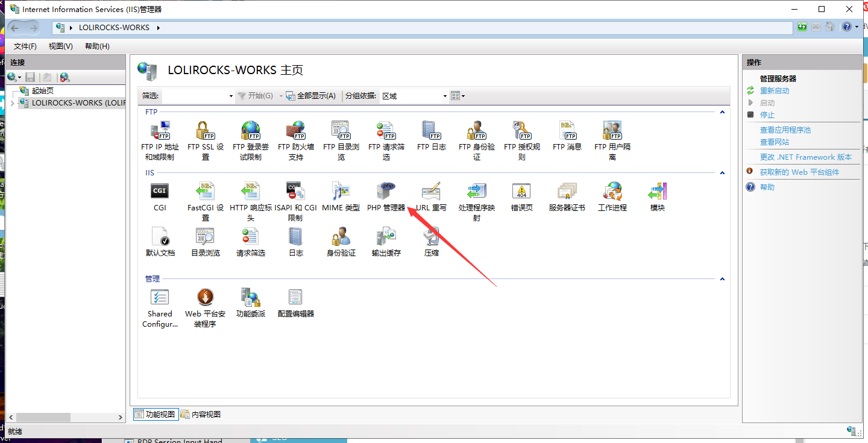The width and height of the screenshot is (868, 443).
Task: Open FTP 目录浏览 feature
Action: (x=341, y=140)
